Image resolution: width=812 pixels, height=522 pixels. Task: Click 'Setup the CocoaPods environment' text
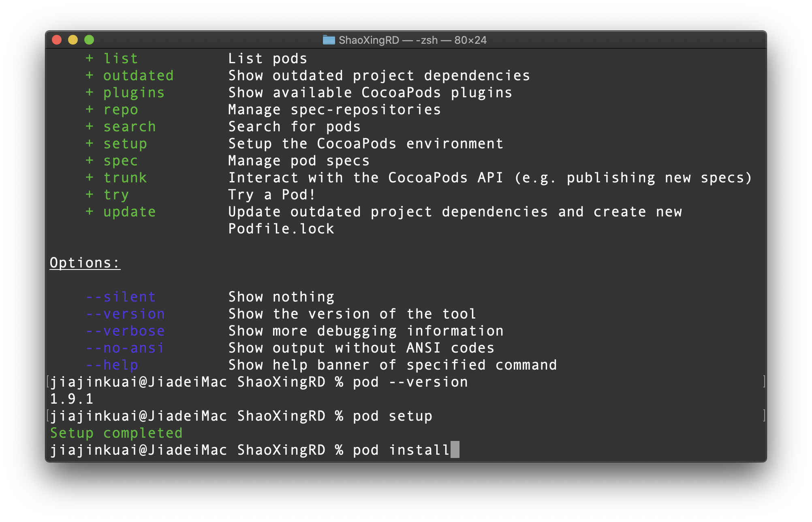pos(366,144)
